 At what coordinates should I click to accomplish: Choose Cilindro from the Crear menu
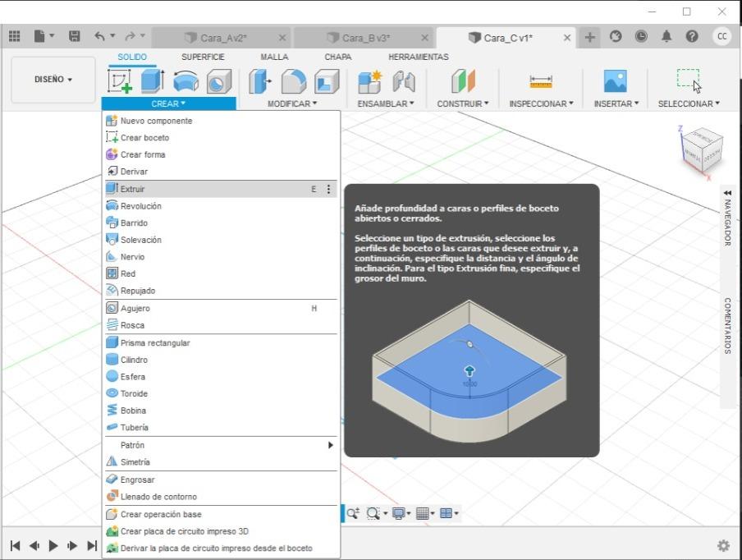(x=221, y=360)
